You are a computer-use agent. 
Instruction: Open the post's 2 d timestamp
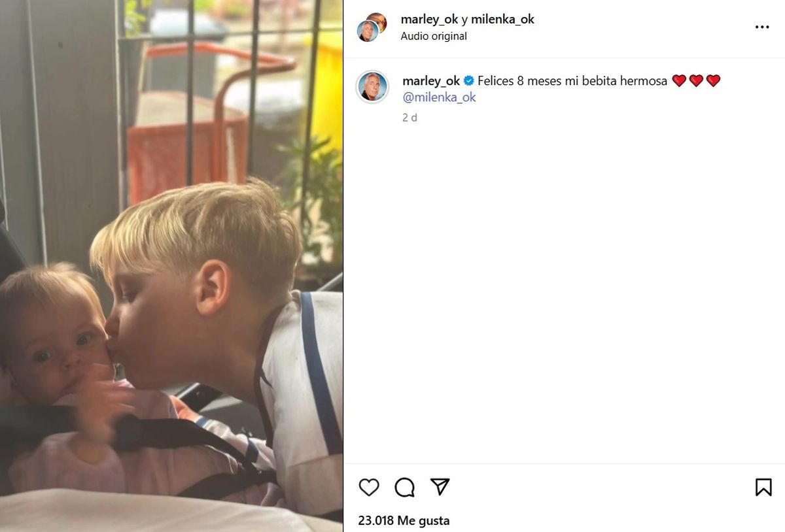click(410, 118)
